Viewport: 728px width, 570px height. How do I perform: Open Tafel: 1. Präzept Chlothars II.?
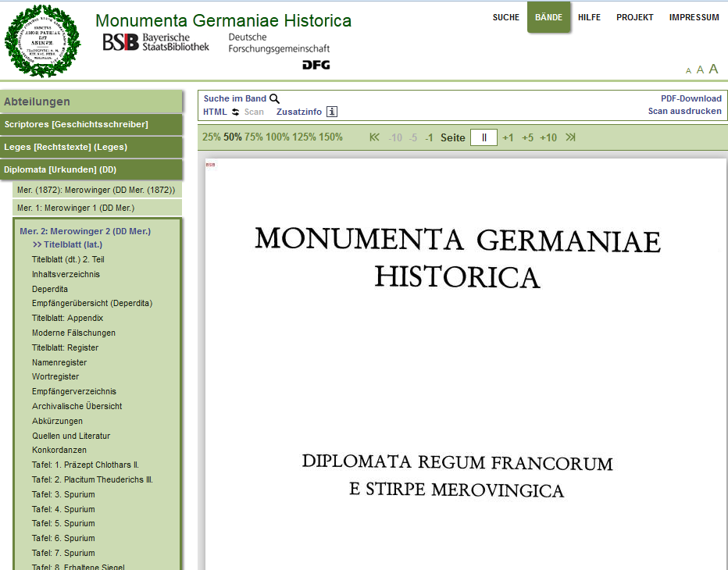tap(85, 465)
